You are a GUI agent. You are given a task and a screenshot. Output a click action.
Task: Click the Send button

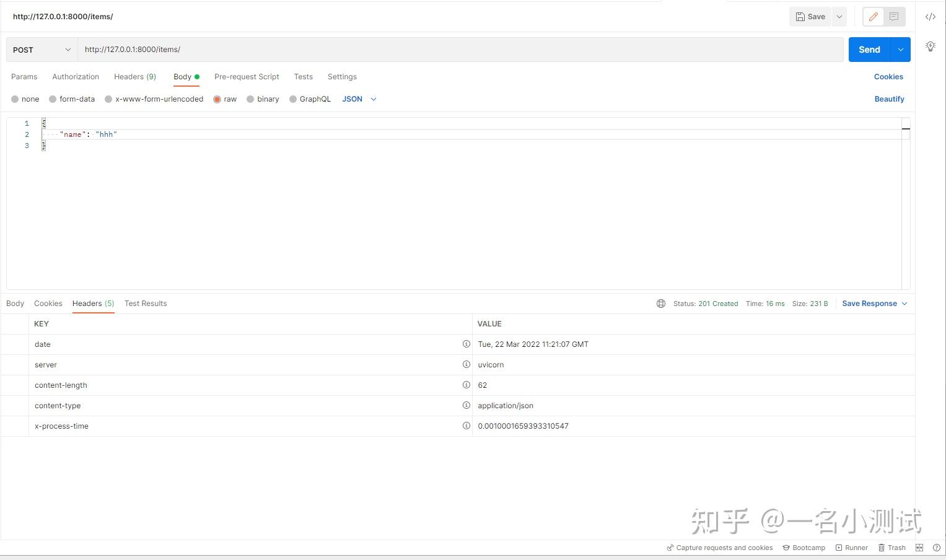[869, 50]
